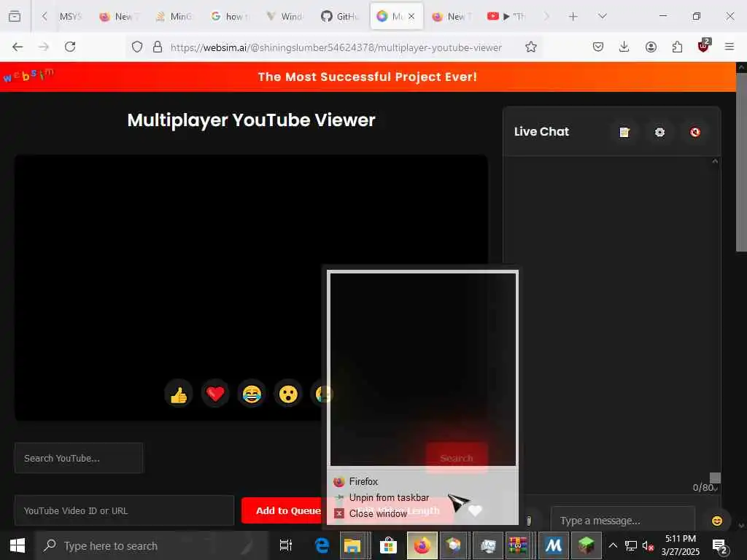Go back to previous page
The width and height of the screenshot is (747, 560).
[18, 47]
